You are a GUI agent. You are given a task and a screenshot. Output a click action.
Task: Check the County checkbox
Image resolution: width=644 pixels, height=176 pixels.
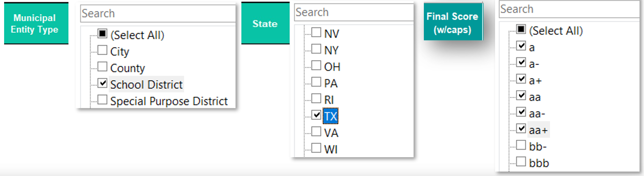102,67
